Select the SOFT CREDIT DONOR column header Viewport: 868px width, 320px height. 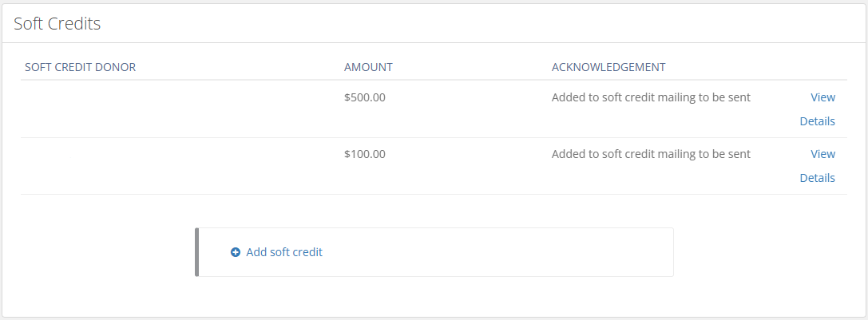pos(81,68)
